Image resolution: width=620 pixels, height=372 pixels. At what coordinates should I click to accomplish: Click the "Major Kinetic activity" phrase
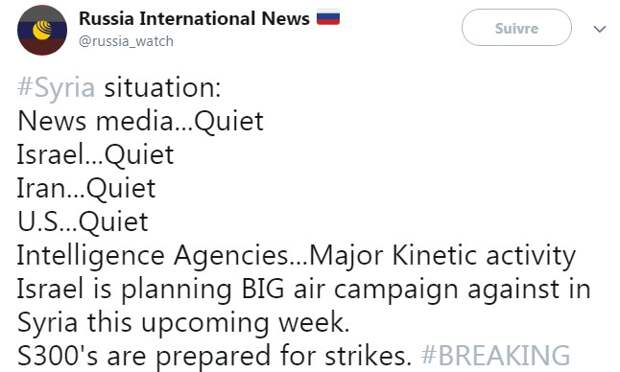[x=442, y=256]
